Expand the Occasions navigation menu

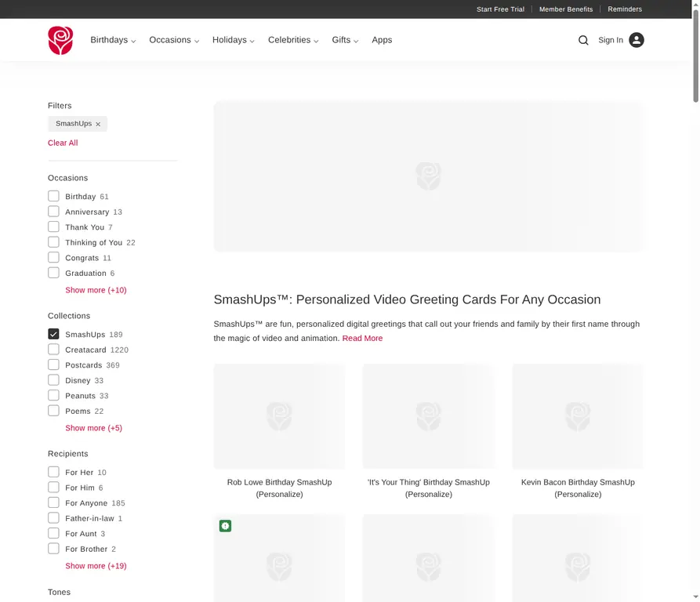[x=174, y=40]
